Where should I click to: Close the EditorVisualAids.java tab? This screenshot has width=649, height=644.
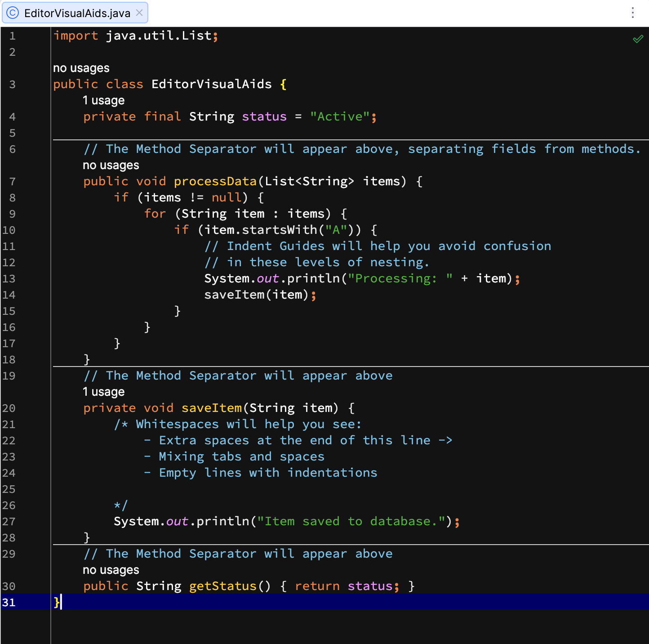point(139,13)
